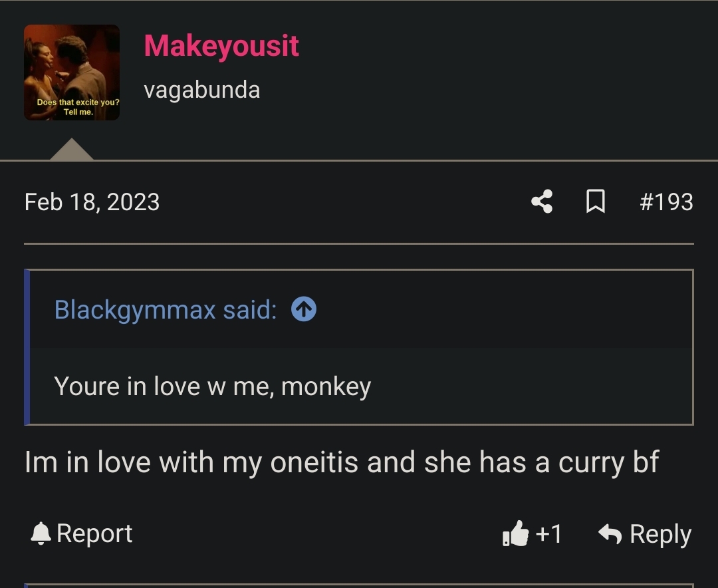
Task: Click the partially visible quote block at bottom
Action: [359, 585]
